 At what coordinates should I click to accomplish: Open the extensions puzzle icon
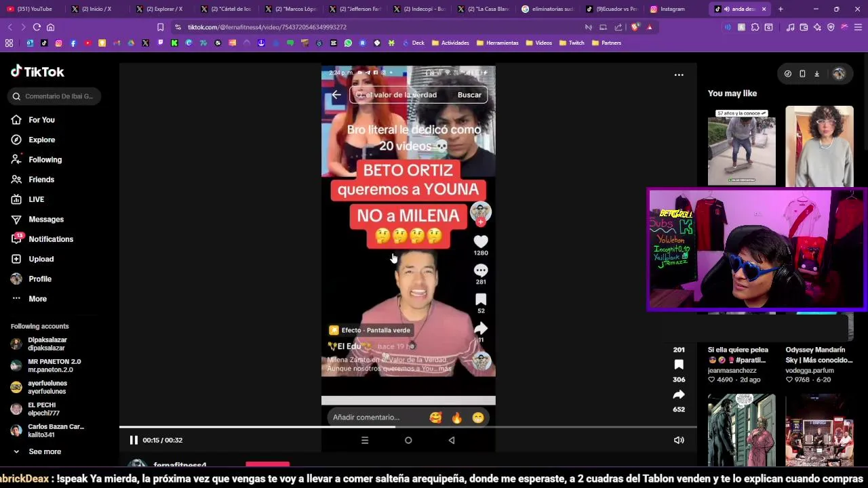pos(755,27)
